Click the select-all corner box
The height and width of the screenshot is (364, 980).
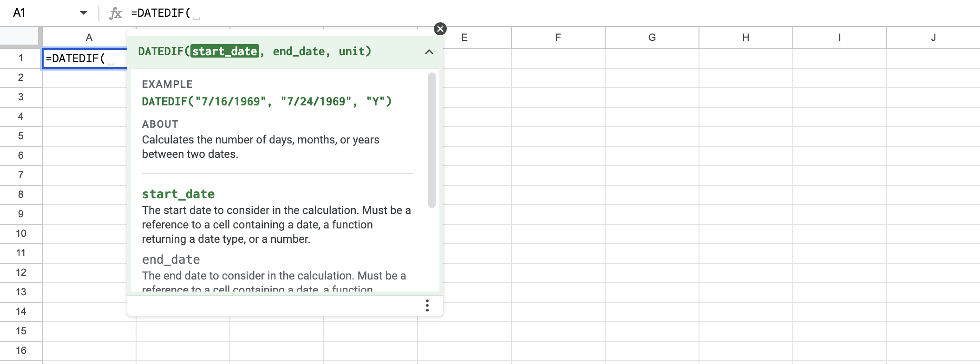[x=20, y=37]
